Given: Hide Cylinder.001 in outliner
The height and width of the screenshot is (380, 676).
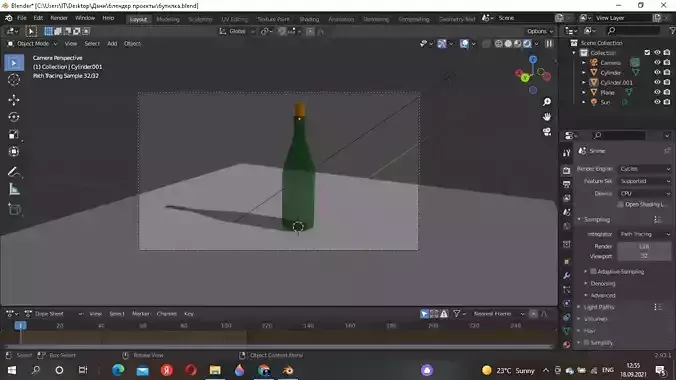Looking at the screenshot, I should [657, 82].
